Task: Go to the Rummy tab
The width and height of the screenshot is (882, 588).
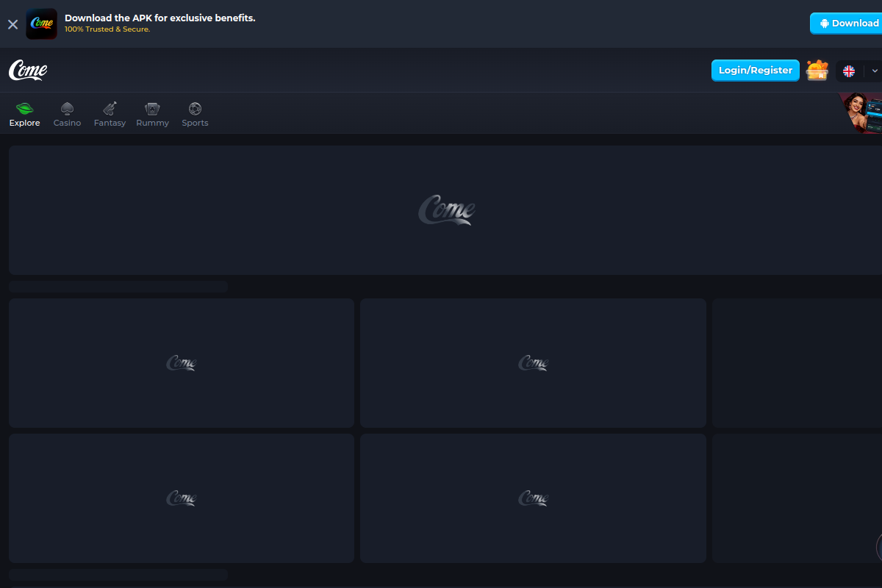Action: (152, 115)
